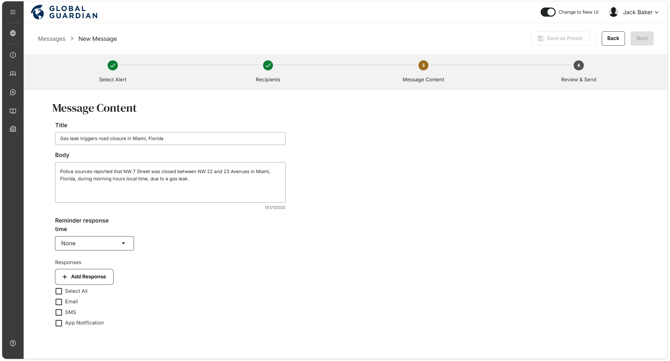
Task: Click the green Recipients step checkmark
Action: (x=268, y=65)
